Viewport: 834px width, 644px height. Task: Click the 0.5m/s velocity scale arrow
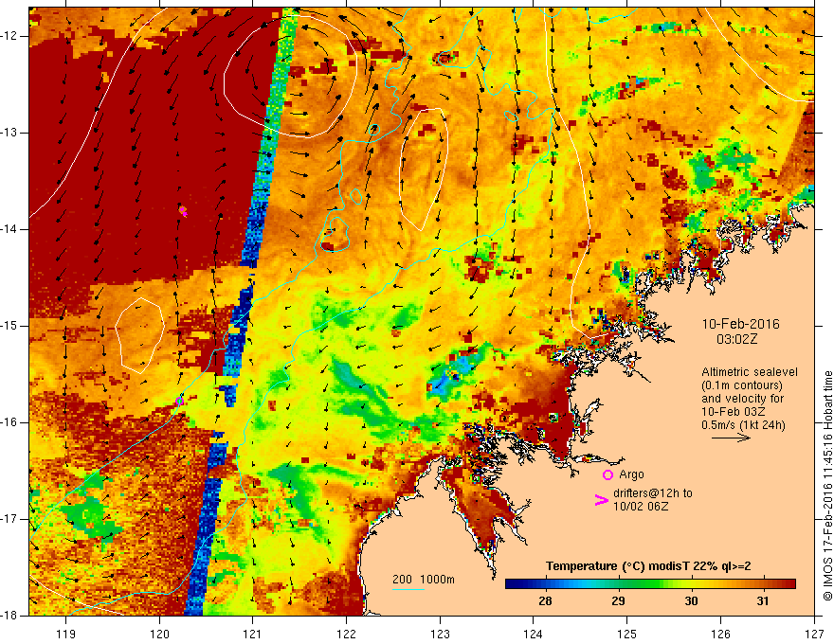[x=731, y=438]
